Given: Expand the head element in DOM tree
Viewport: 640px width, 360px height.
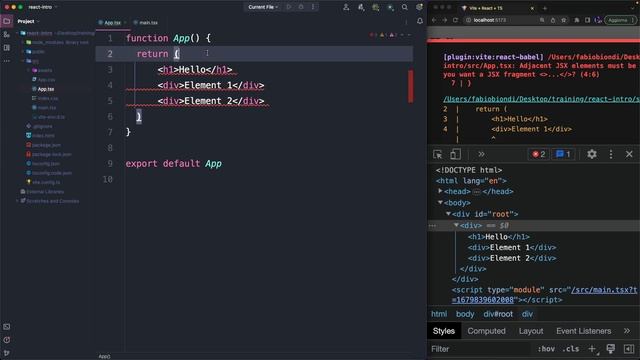Looking at the screenshot, I should [x=440, y=191].
